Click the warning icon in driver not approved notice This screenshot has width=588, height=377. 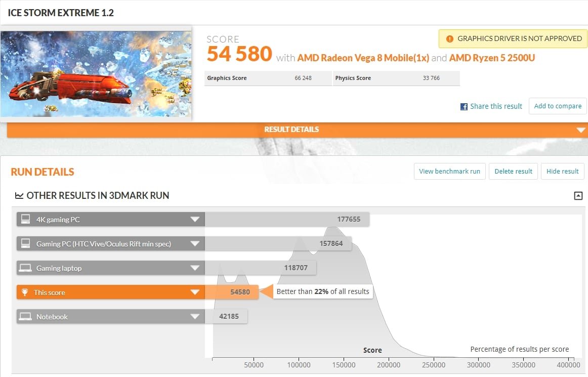[450, 38]
